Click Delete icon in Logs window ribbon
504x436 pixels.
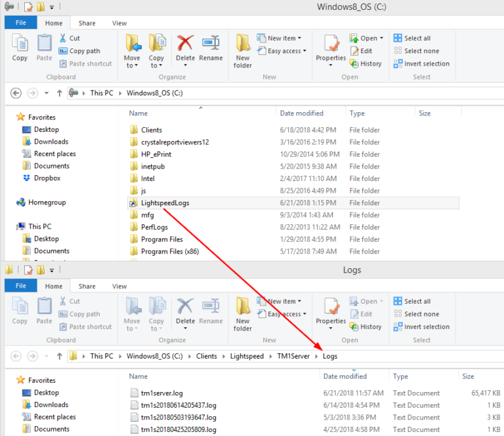(x=186, y=306)
